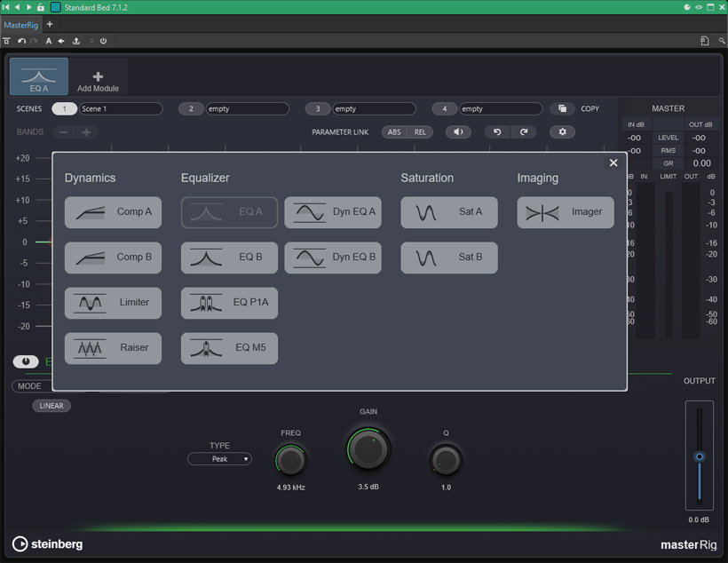Add the Sat A saturation module
728x563 pixels.
[449, 212]
